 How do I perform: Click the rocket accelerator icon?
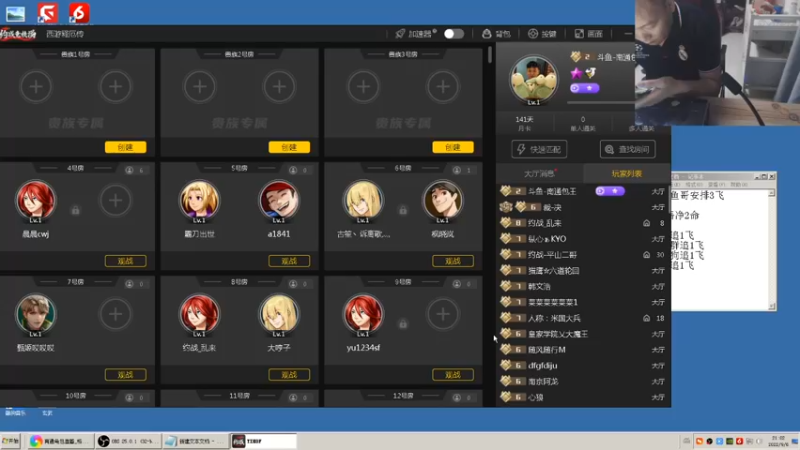pyautogui.click(x=400, y=34)
